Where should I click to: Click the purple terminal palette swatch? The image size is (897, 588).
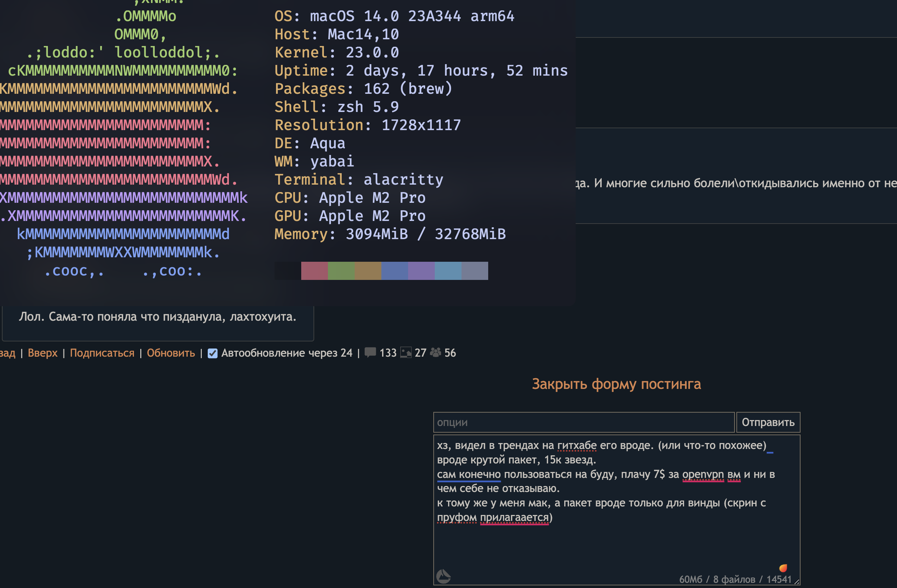tap(421, 271)
